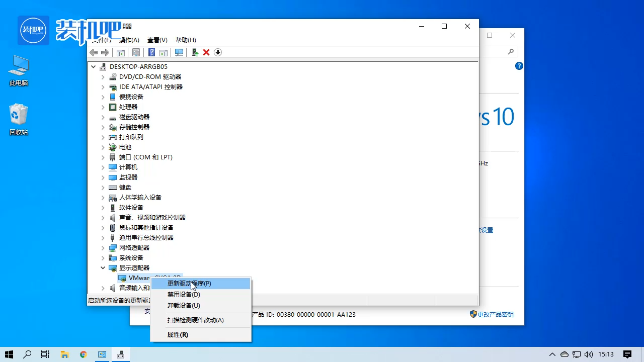Click the update driver toolbar icon
This screenshot has width=644, height=362.
(195, 52)
